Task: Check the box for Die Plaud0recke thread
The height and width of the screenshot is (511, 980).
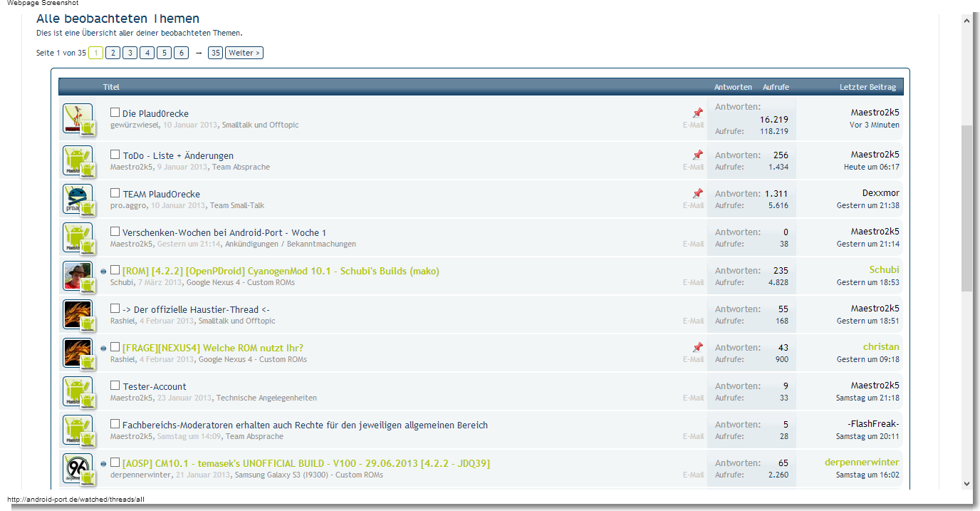Action: click(115, 113)
